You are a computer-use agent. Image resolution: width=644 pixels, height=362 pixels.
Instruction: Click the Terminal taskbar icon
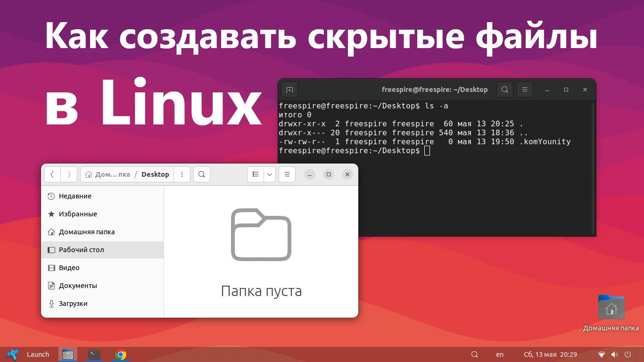[94, 354]
